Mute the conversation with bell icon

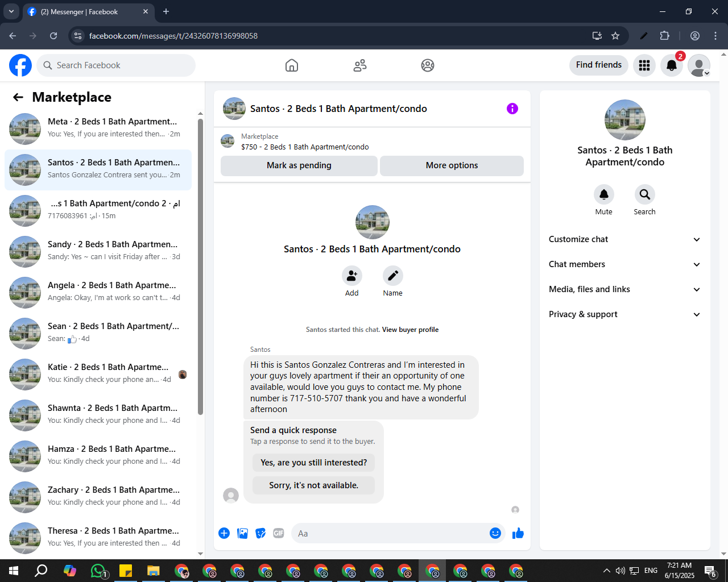(x=604, y=194)
